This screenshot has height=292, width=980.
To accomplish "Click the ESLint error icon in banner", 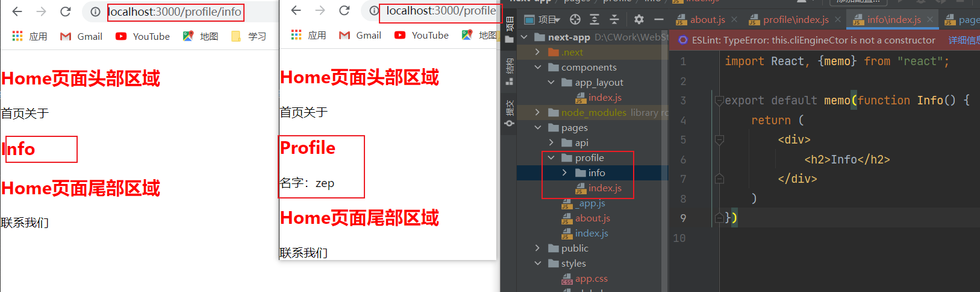I will [x=682, y=40].
